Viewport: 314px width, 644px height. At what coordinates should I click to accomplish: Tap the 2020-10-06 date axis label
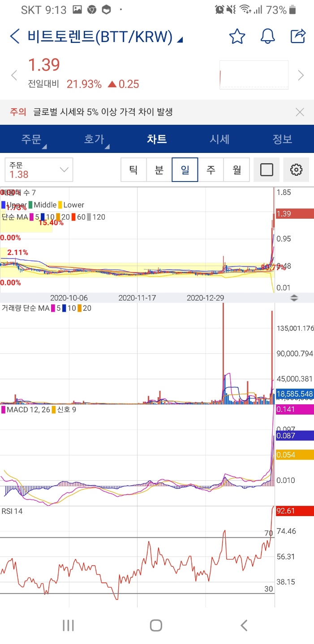pyautogui.click(x=69, y=298)
